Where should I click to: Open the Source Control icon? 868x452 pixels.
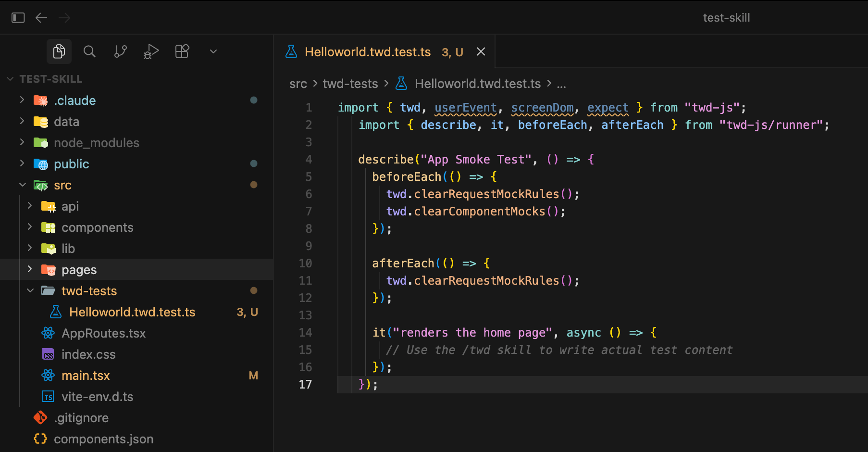pos(120,51)
